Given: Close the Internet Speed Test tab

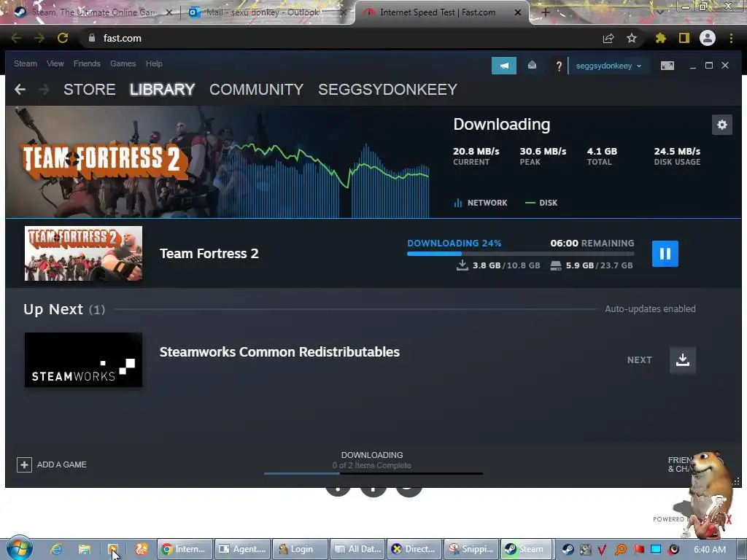Looking at the screenshot, I should pyautogui.click(x=518, y=12).
